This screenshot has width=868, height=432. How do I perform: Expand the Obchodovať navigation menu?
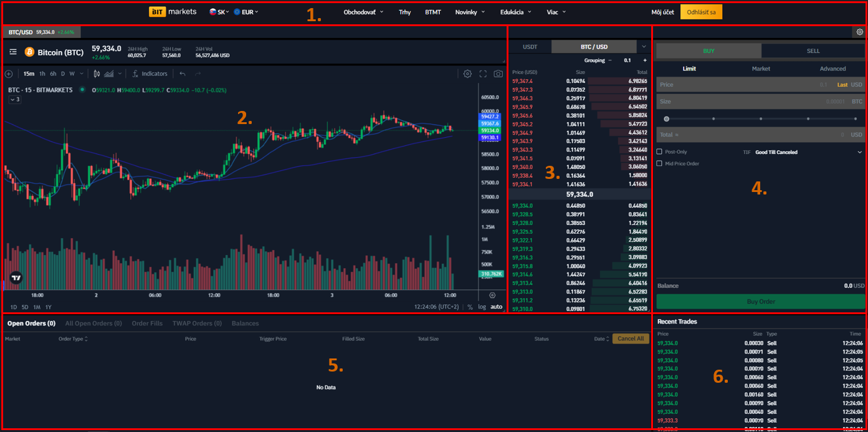click(x=363, y=12)
